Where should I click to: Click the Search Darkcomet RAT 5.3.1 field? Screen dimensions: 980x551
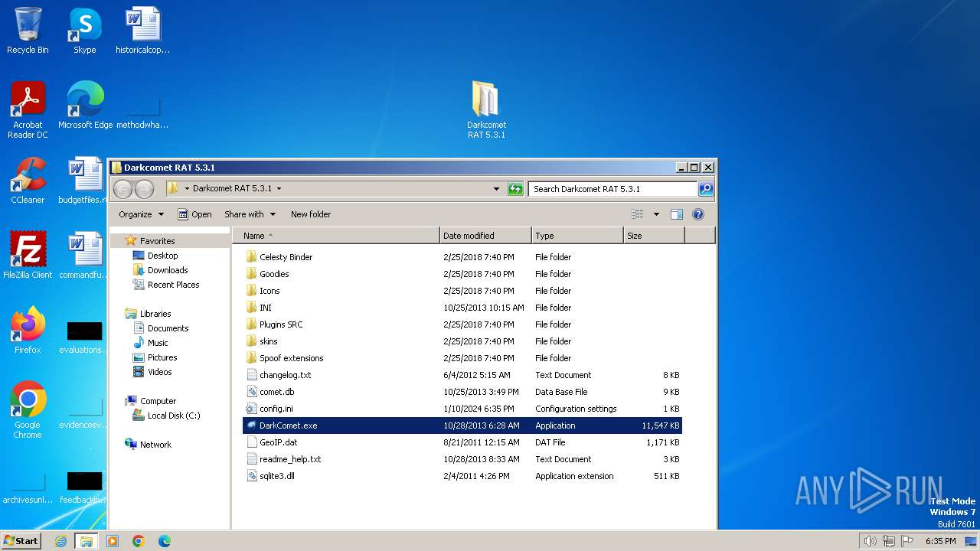613,189
